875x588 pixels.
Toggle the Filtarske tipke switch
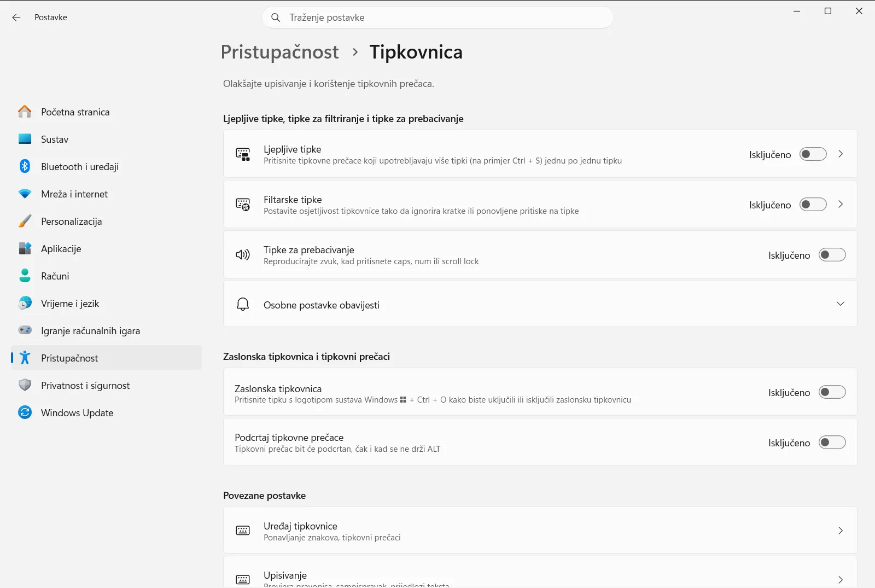[x=813, y=205]
